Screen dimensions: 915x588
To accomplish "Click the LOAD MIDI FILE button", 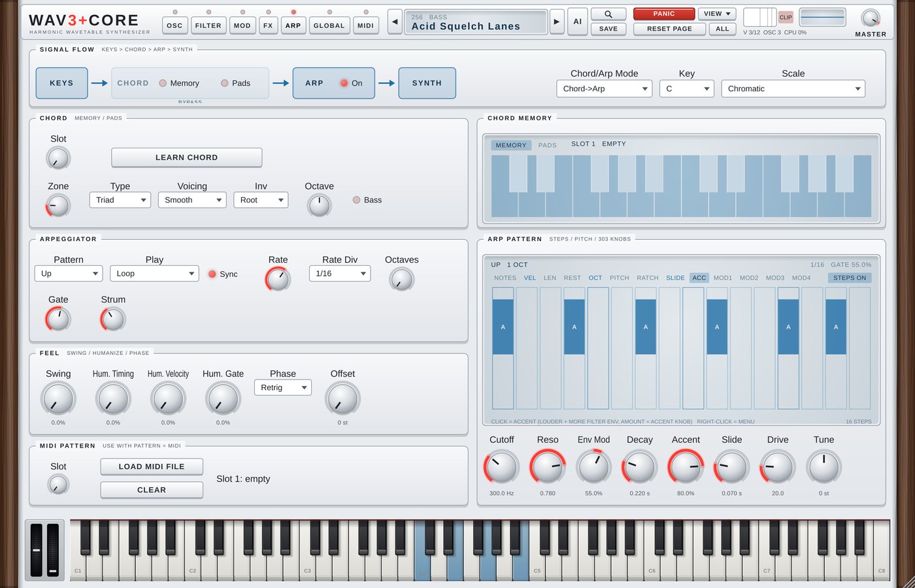I will [x=152, y=466].
